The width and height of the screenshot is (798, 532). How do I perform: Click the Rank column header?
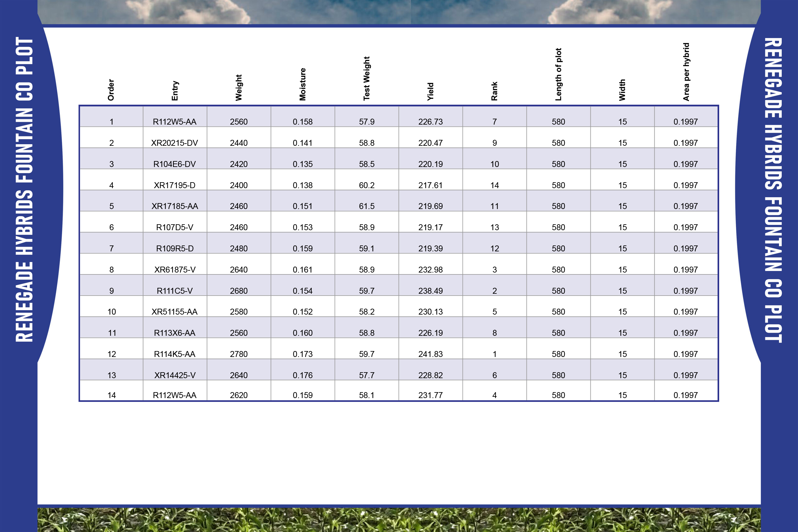coord(494,91)
